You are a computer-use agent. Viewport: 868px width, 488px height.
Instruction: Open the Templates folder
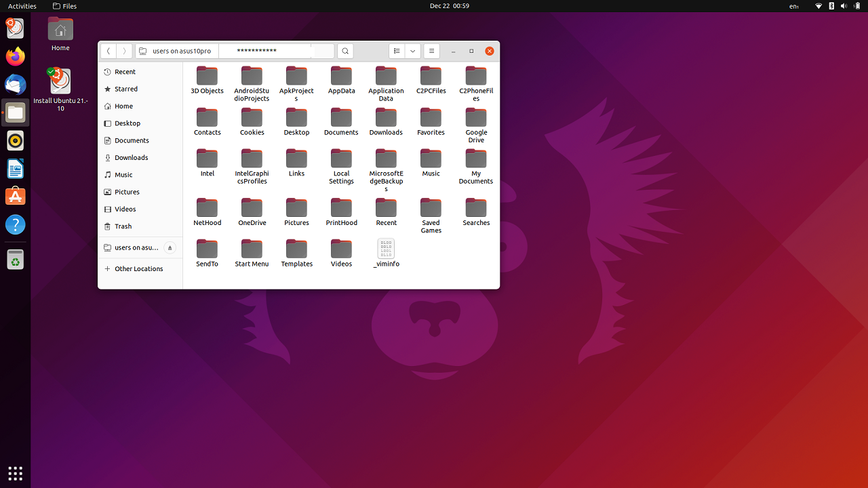[296, 253]
